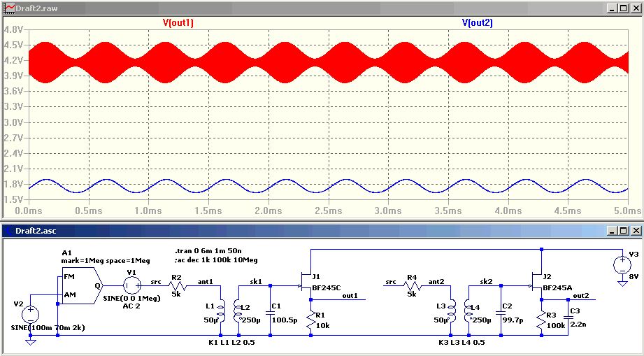This screenshot has height=356, width=644.
Task: Select capacitor C1 100.5p symbol
Action: (x=270, y=313)
